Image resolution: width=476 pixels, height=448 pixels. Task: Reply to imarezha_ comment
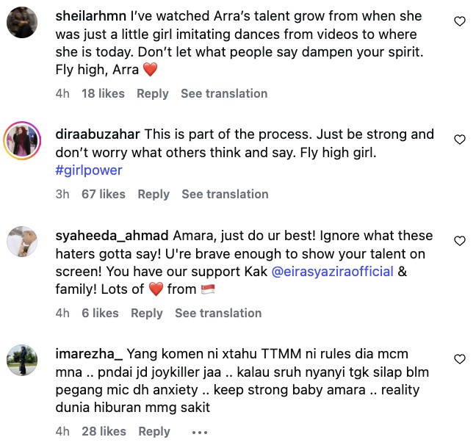coord(154,432)
